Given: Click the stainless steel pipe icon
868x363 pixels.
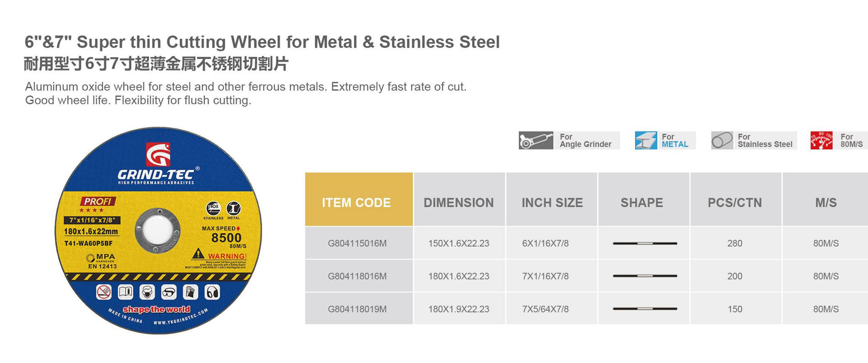Looking at the screenshot, I should click(722, 140).
